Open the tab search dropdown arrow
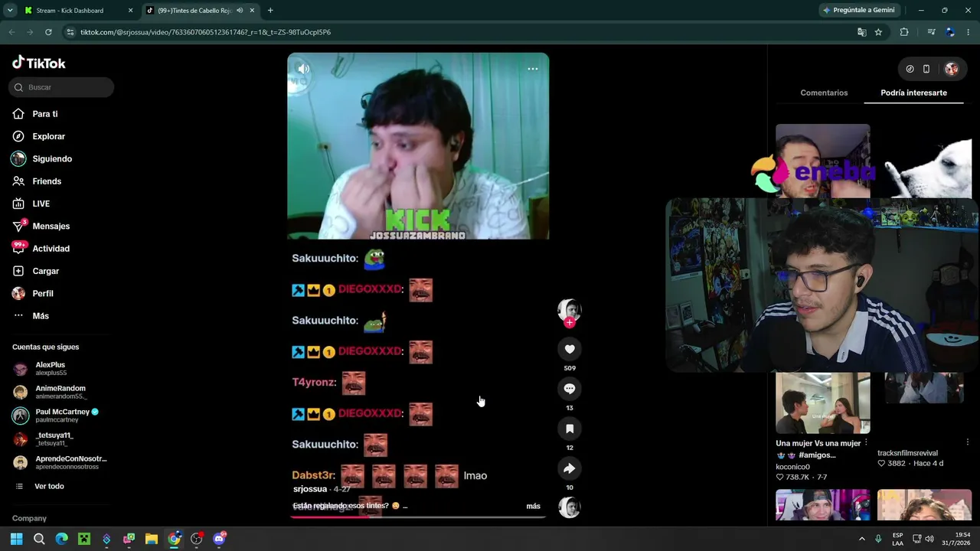Viewport: 980px width, 551px height. pyautogui.click(x=10, y=11)
